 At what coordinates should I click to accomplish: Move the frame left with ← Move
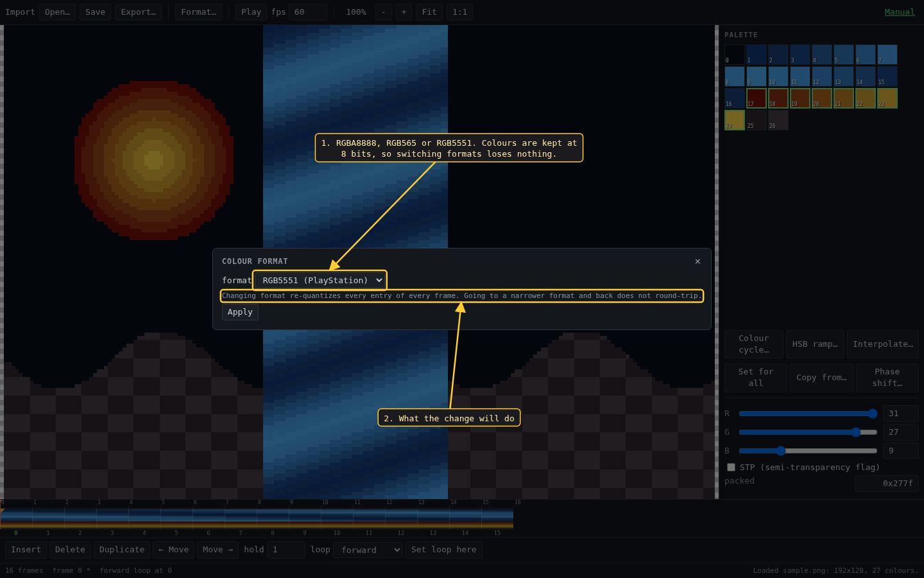(x=173, y=550)
